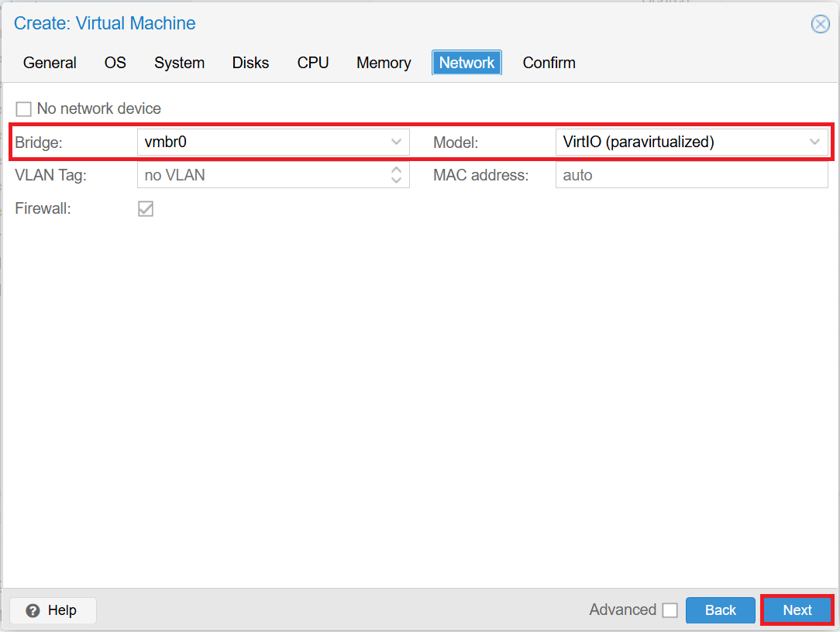Click the dialog close icon
This screenshot has width=840, height=632.
pyautogui.click(x=821, y=23)
